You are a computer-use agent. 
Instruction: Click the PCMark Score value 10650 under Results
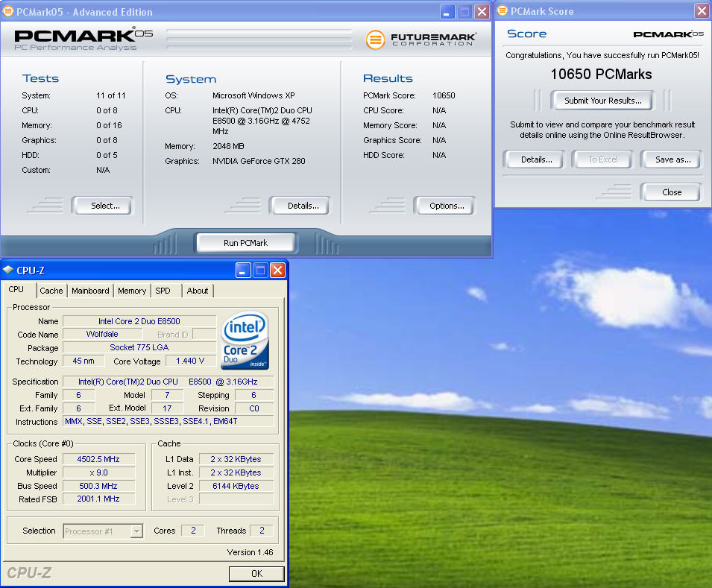(444, 95)
